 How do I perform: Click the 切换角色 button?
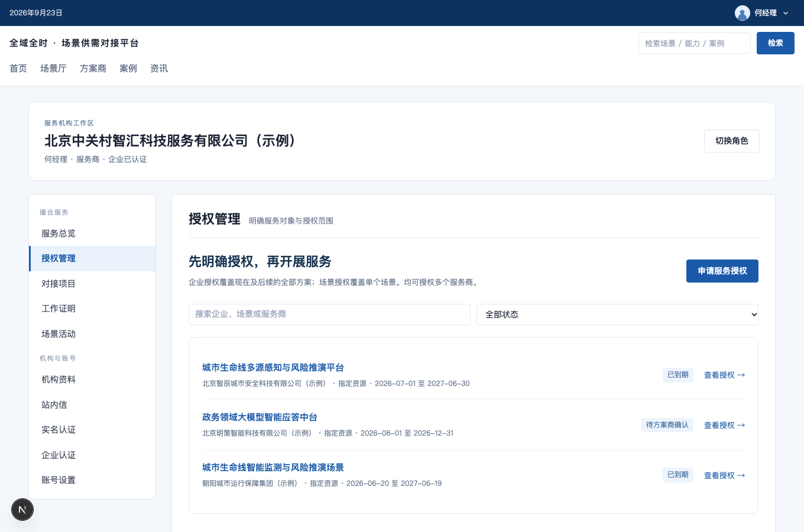[x=731, y=141]
